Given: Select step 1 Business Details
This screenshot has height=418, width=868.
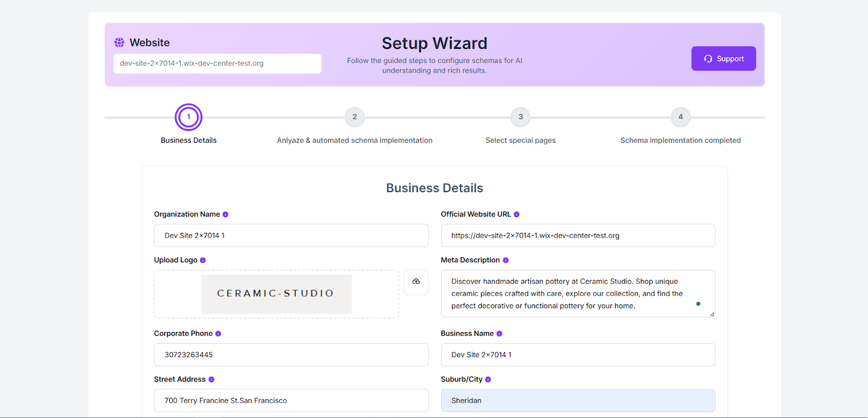Looking at the screenshot, I should pos(188,117).
